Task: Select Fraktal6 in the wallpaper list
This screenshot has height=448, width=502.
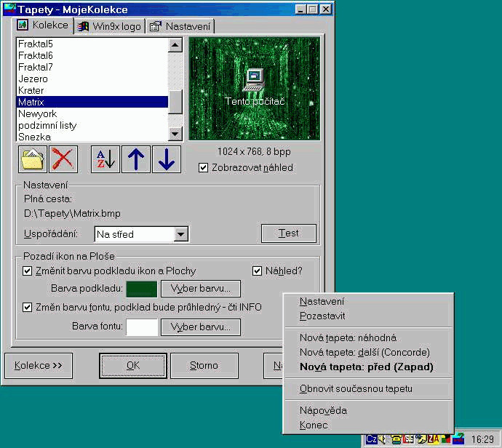Action: (x=92, y=56)
